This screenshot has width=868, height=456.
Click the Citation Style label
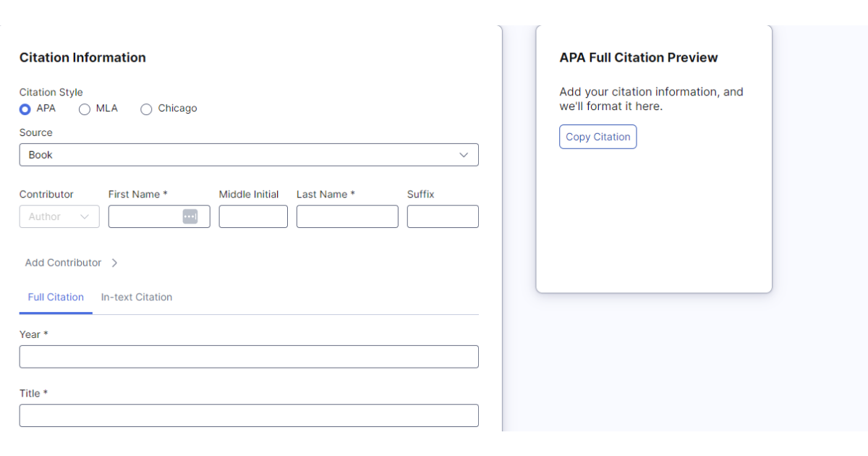click(x=51, y=92)
